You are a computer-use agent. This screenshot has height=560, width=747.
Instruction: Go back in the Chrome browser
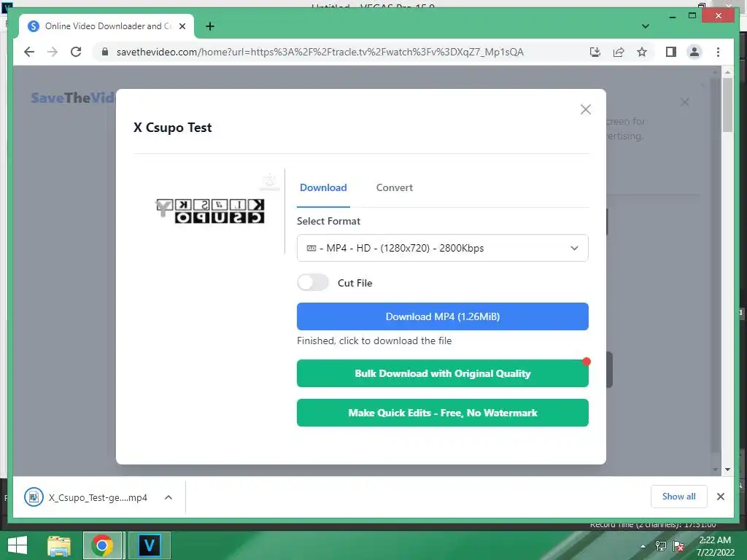click(29, 52)
